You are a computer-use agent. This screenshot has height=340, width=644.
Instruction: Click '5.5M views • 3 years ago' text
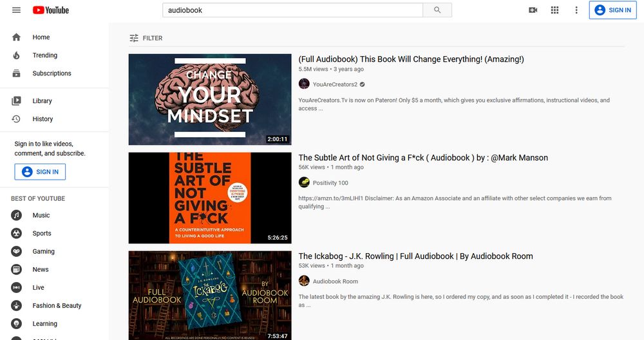point(331,69)
